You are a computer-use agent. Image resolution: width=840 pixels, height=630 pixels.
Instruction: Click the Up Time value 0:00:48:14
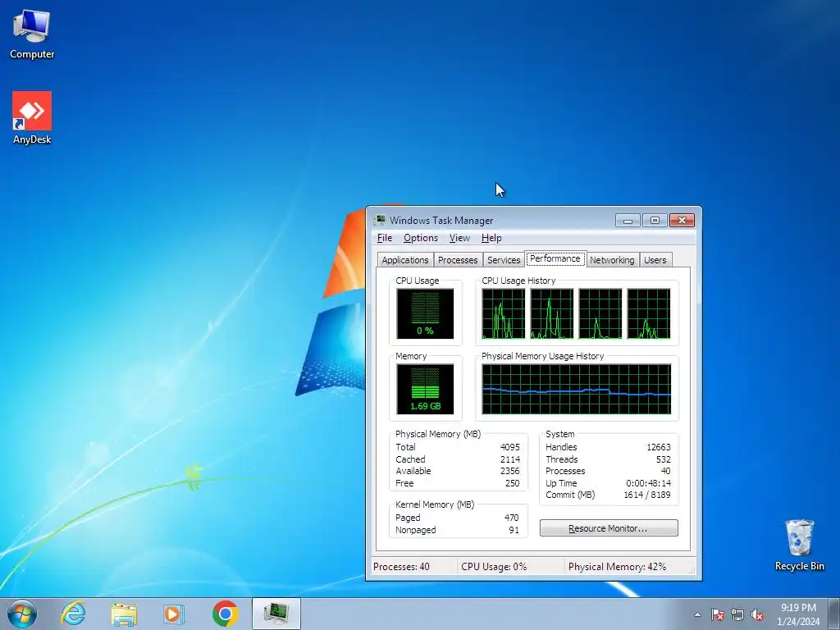pyautogui.click(x=648, y=483)
